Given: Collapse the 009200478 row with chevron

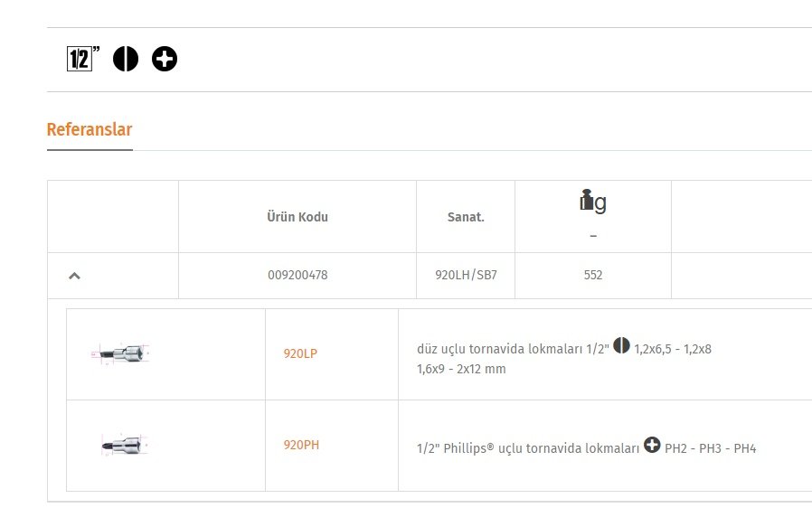Looking at the screenshot, I should tap(74, 276).
